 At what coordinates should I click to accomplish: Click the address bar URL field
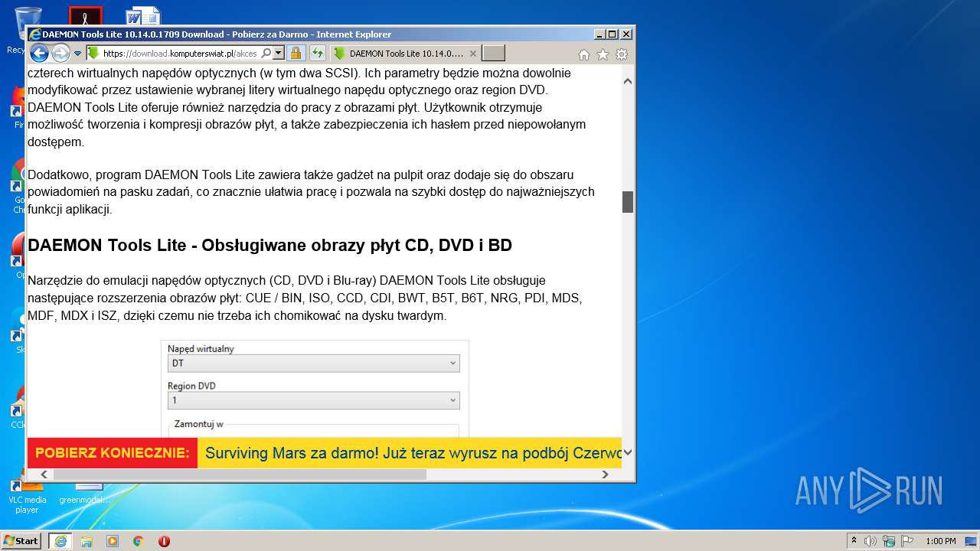[180, 54]
